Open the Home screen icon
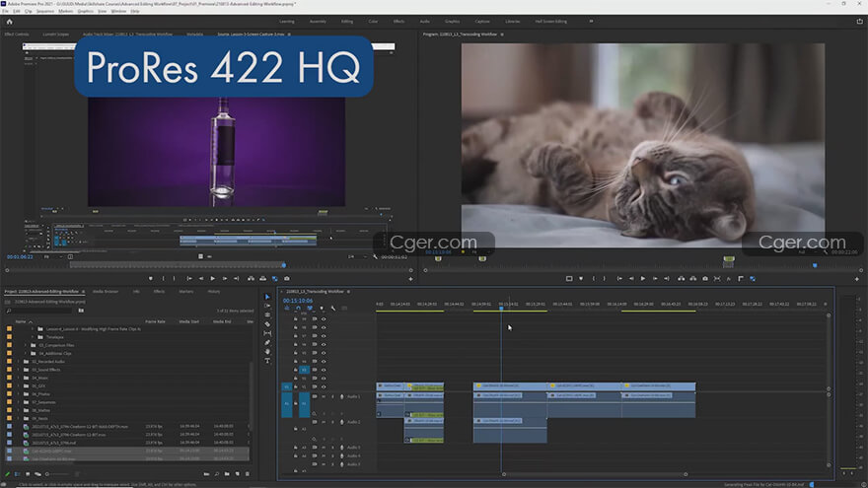Image resolution: width=868 pixels, height=488 pixels. 10,22
